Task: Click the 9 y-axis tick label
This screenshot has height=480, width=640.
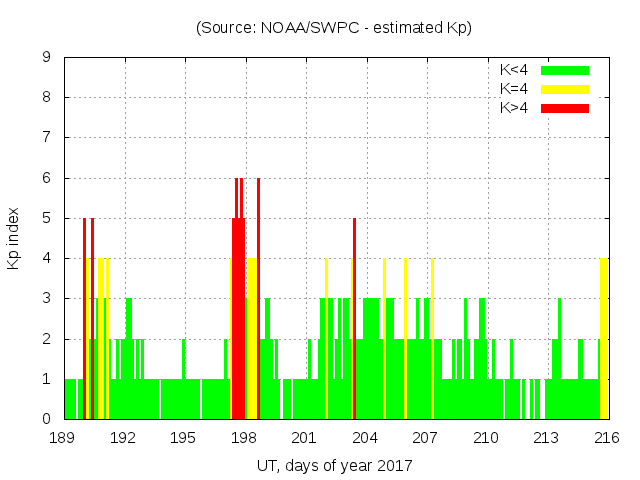Action: pyautogui.click(x=47, y=57)
